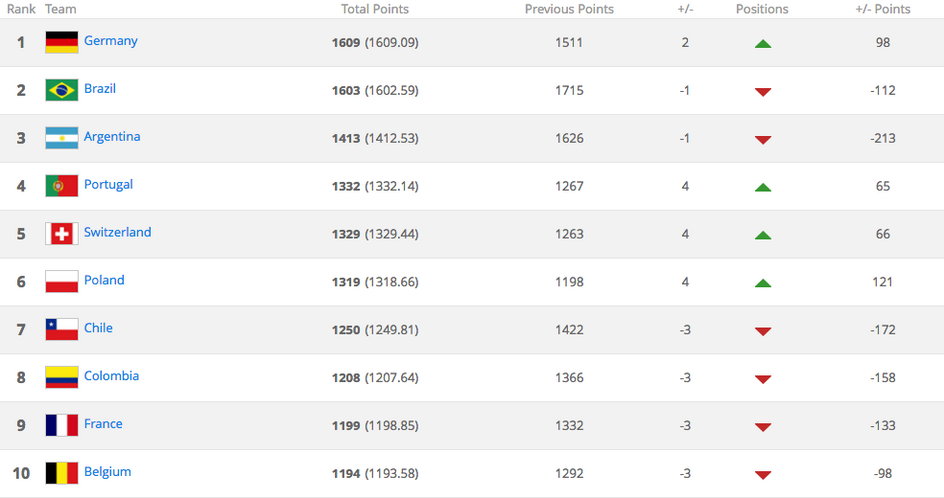Open the Colombia team link

point(111,376)
